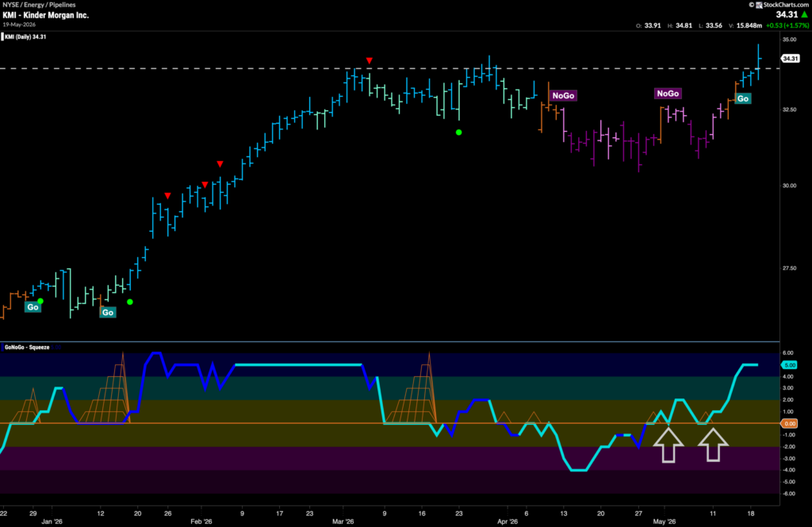Click the Jan '26 date axis label
The width and height of the screenshot is (812, 527).
pyautogui.click(x=52, y=521)
